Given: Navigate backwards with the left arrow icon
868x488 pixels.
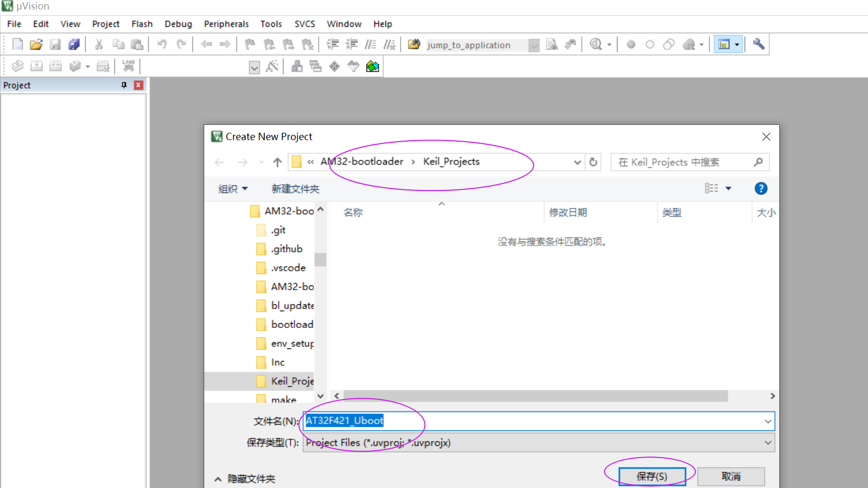Looking at the screenshot, I should 206,45.
